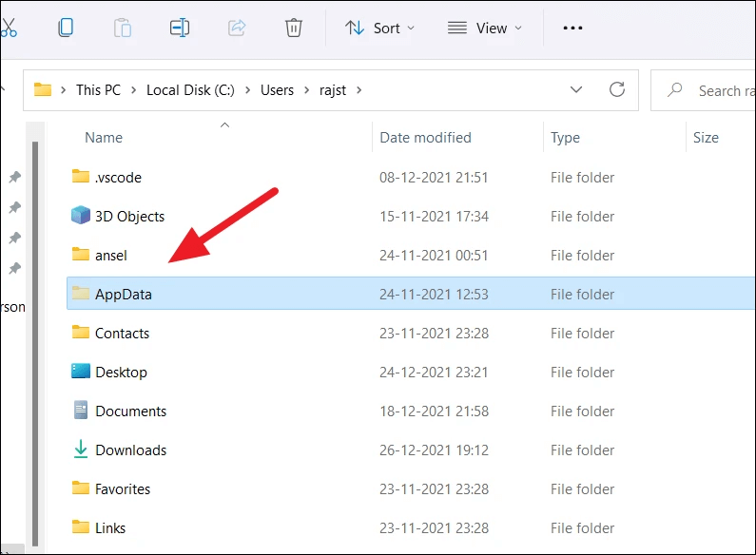Click the Cut scissors icon

pyautogui.click(x=9, y=28)
